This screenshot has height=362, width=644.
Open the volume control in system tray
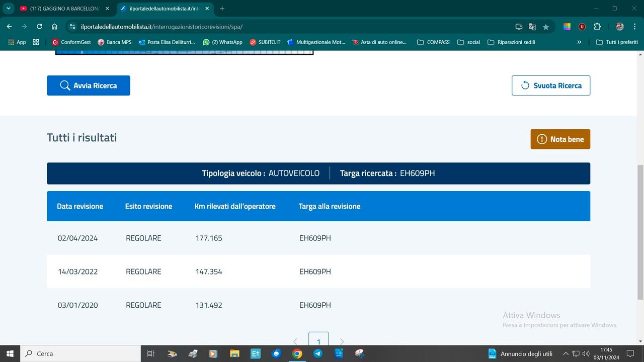586,353
